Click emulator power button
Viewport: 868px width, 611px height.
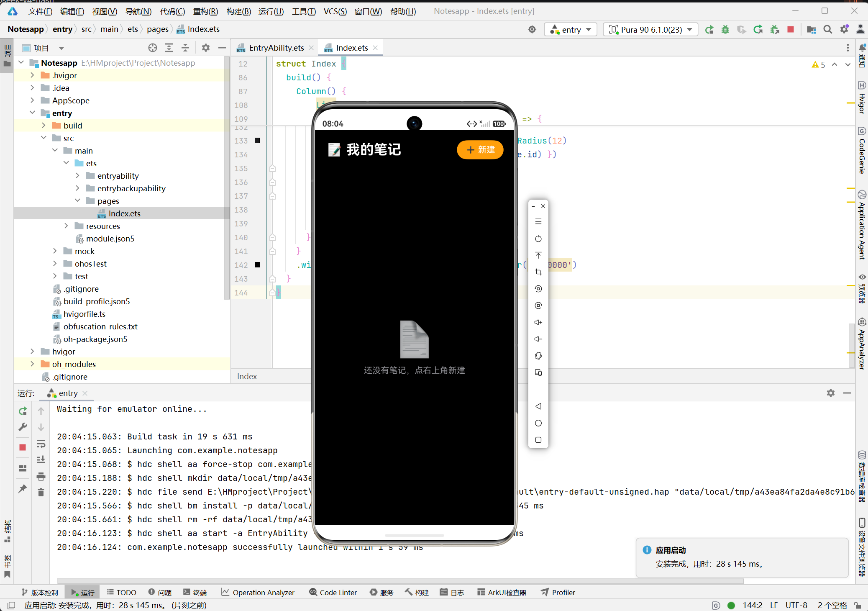(538, 239)
